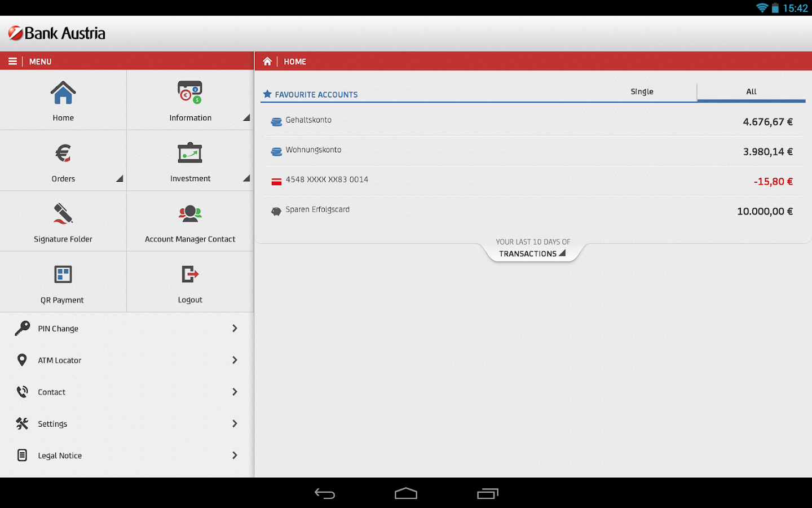Open Contact via its chevron
812x508 pixels.
(235, 392)
